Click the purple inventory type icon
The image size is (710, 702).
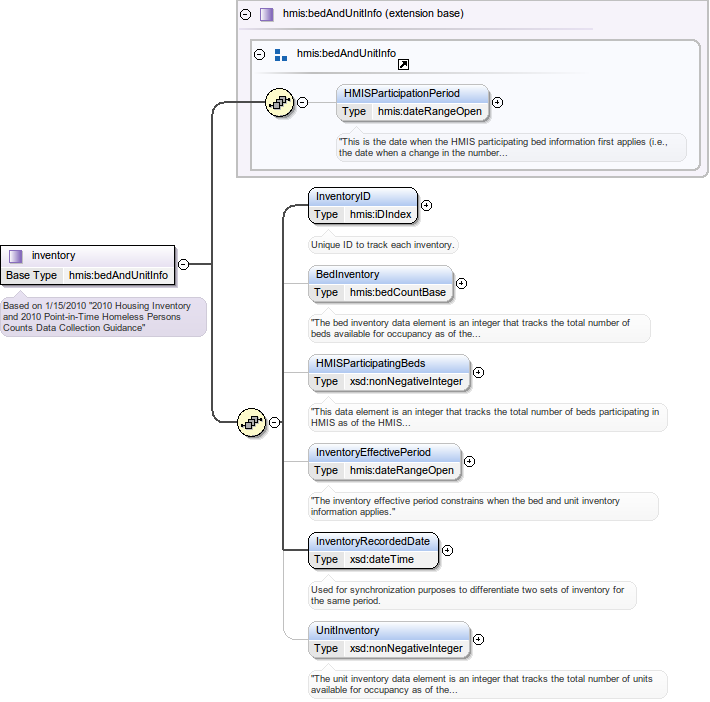(x=16, y=256)
